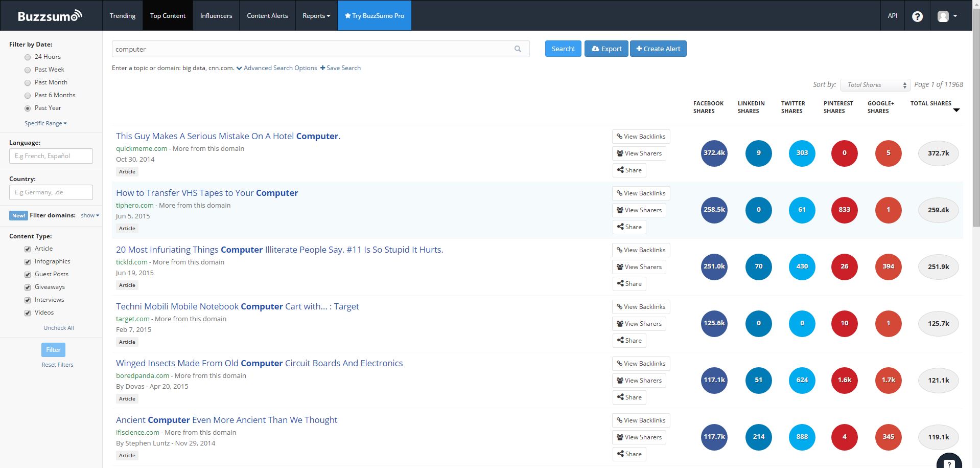The width and height of the screenshot is (980, 468).
Task: Open the user avatar account menu
Action: [x=947, y=16]
